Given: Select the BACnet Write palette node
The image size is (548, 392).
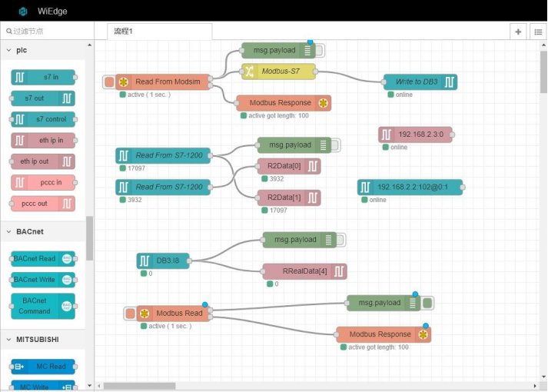Looking at the screenshot, I should (43, 280).
